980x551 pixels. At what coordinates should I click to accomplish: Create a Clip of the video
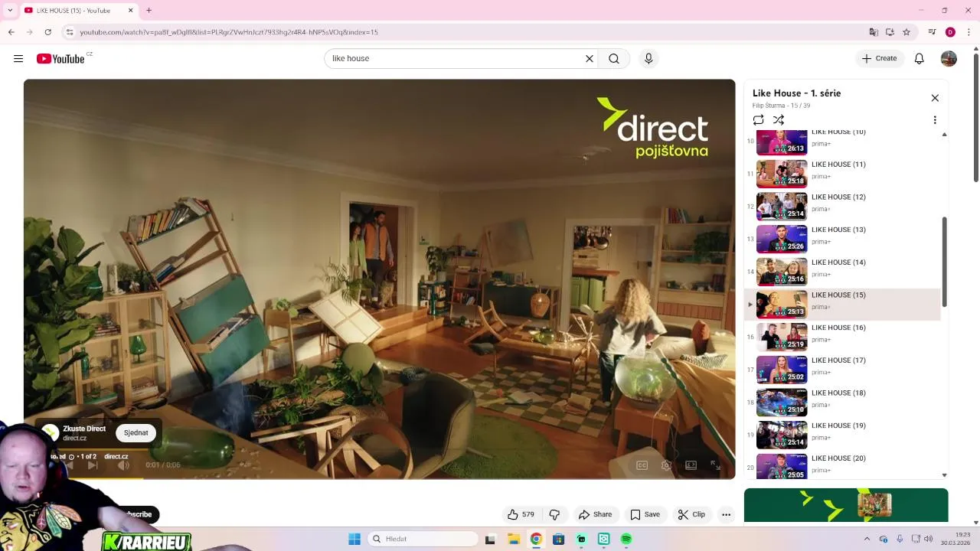[691, 514]
